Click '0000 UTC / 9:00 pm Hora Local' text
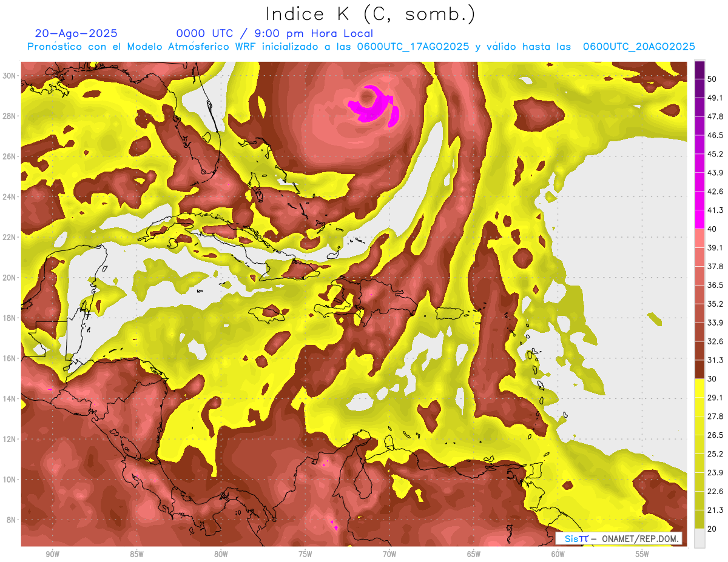728x562 pixels. 275,33
